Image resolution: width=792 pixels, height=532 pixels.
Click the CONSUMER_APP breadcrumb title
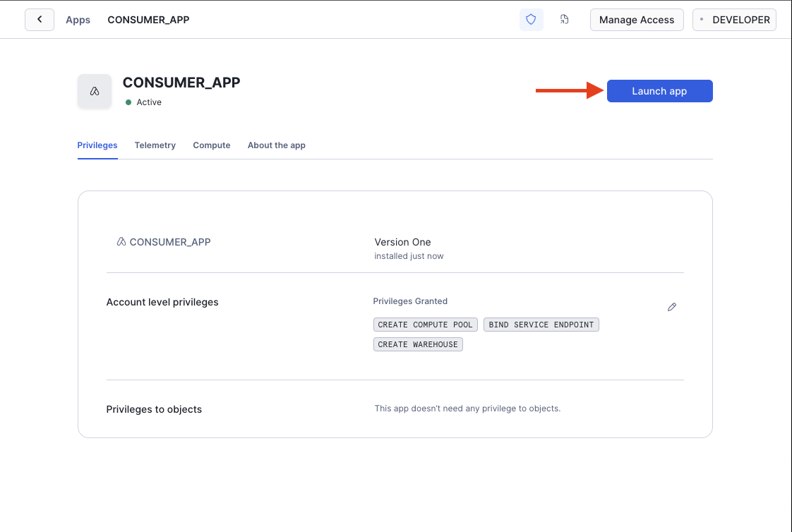point(148,20)
